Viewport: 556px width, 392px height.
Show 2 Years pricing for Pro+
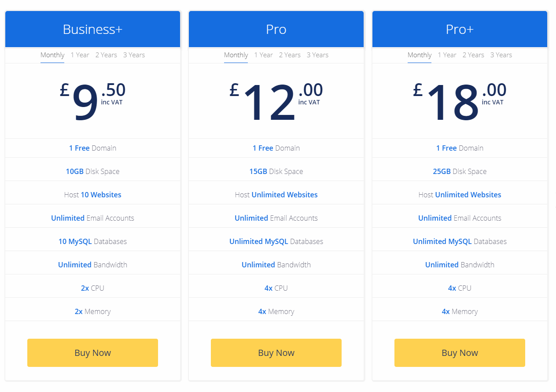tap(473, 55)
